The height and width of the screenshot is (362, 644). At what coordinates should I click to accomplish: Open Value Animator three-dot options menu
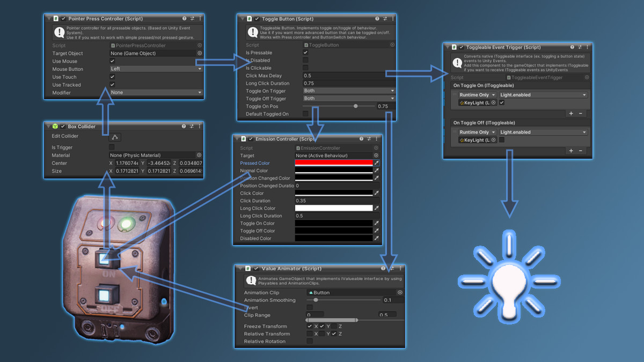click(400, 269)
